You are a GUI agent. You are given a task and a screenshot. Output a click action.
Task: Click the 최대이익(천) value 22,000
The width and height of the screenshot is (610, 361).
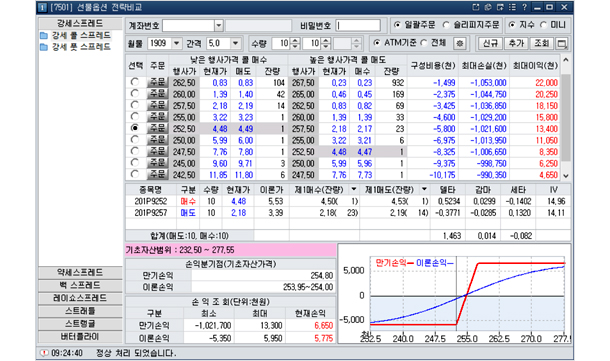coord(546,82)
